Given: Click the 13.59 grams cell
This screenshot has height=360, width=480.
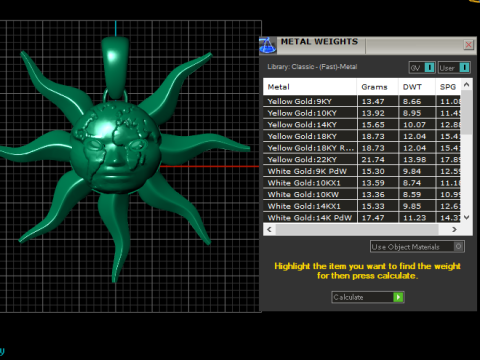Looking at the screenshot, I should 378,183.
